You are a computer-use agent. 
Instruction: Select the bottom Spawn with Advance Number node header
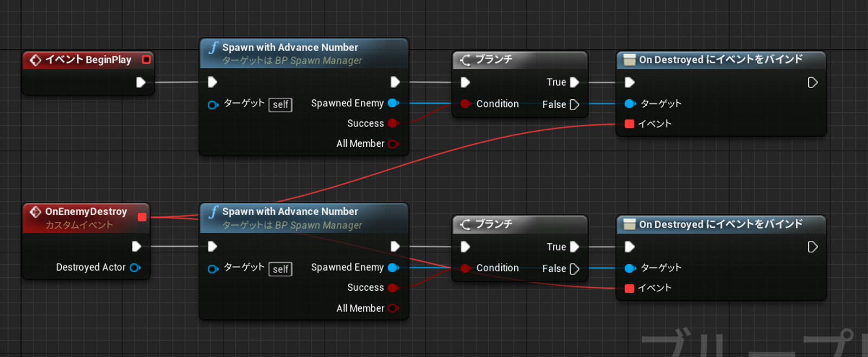304,218
